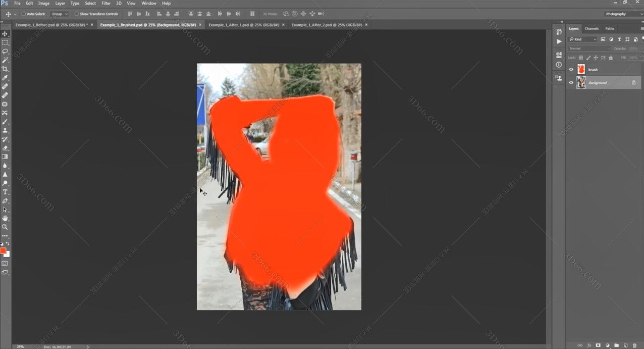Lock transparent pixels checkerboard toggle
This screenshot has width=644, height=349.
tap(581, 58)
